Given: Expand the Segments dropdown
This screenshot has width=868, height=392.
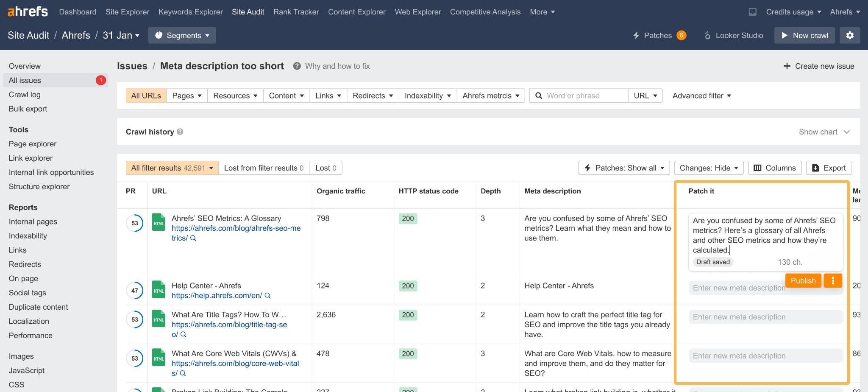Looking at the screenshot, I should tap(182, 35).
